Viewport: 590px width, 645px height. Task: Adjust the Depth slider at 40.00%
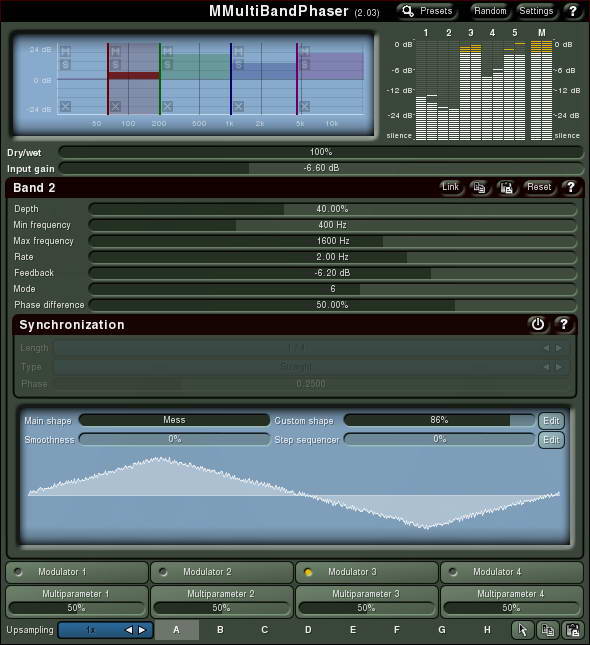coord(332,209)
